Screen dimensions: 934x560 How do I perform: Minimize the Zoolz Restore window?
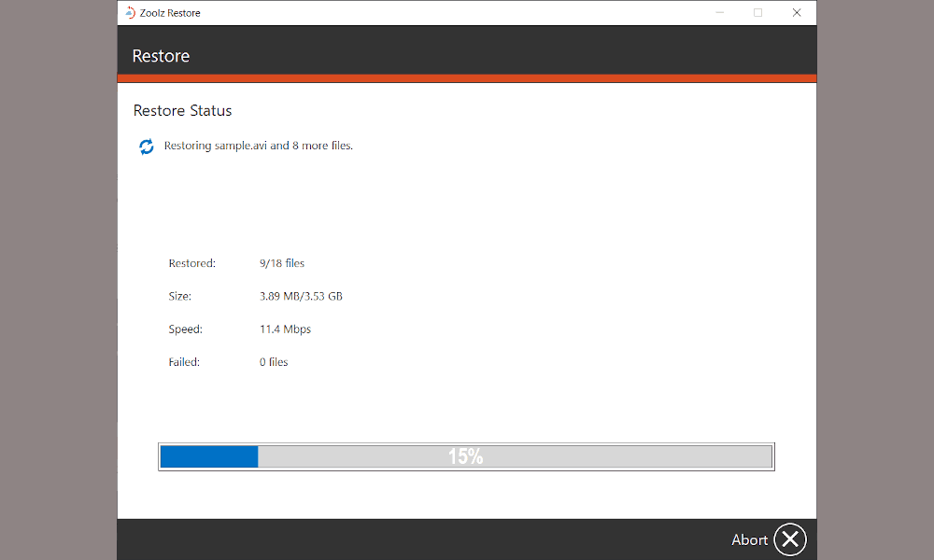point(719,12)
